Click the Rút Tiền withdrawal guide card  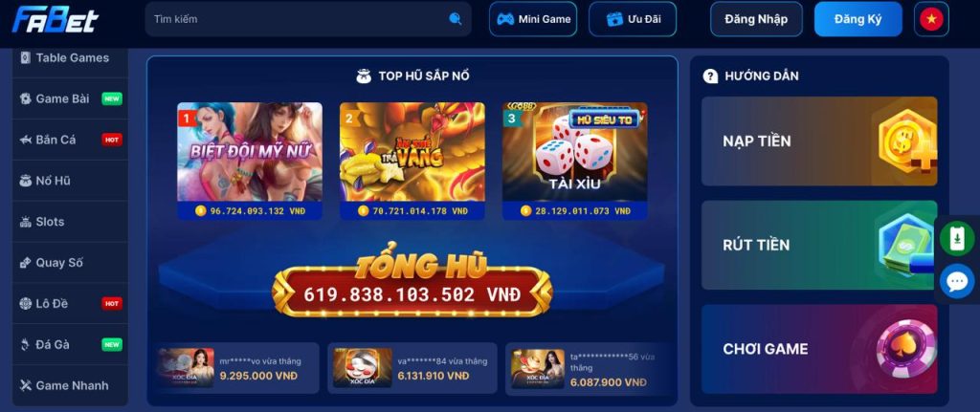(x=819, y=245)
